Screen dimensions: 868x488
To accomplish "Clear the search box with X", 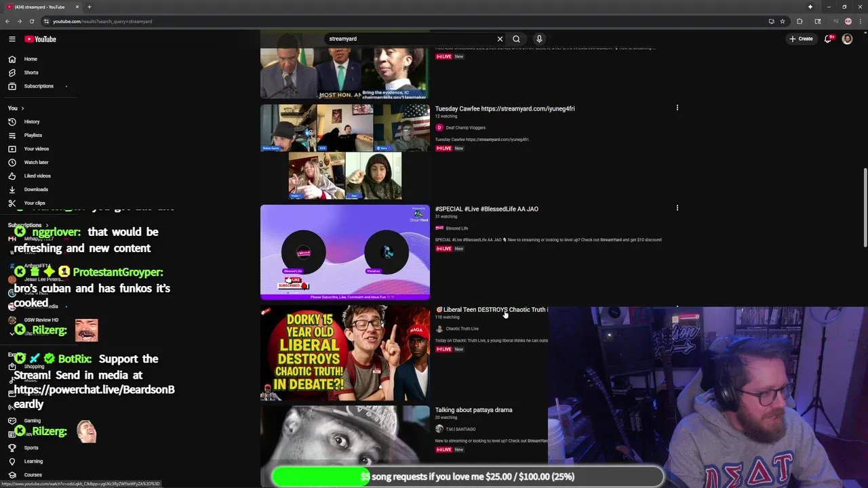I will [500, 39].
